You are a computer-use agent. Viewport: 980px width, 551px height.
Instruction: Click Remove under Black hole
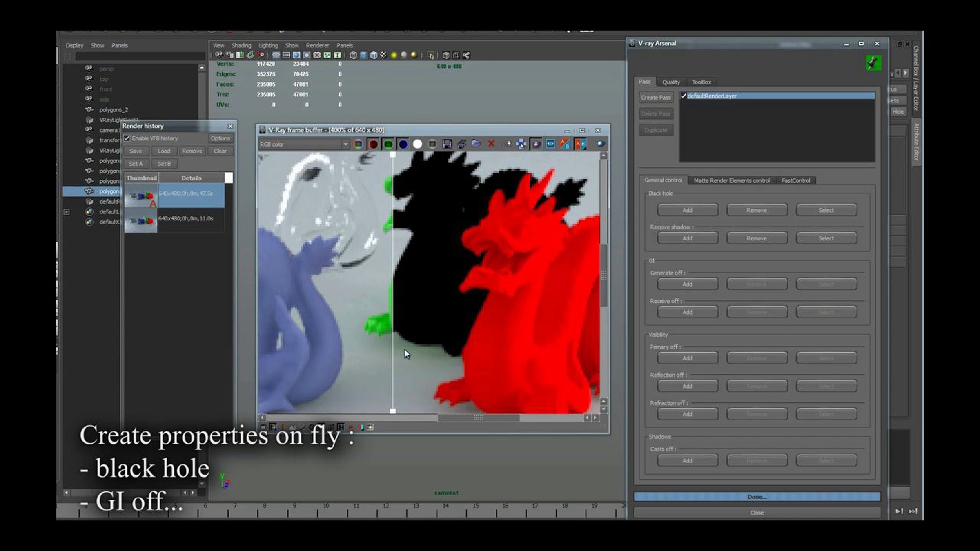coord(757,210)
